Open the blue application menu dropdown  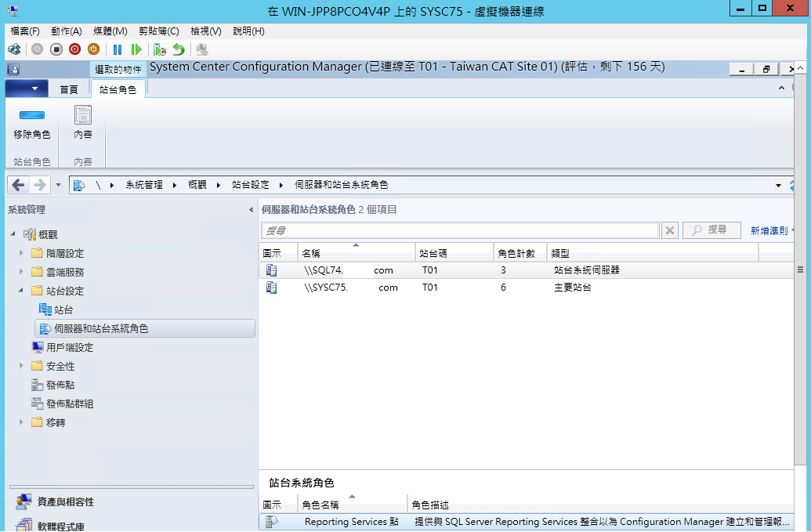click(27, 89)
